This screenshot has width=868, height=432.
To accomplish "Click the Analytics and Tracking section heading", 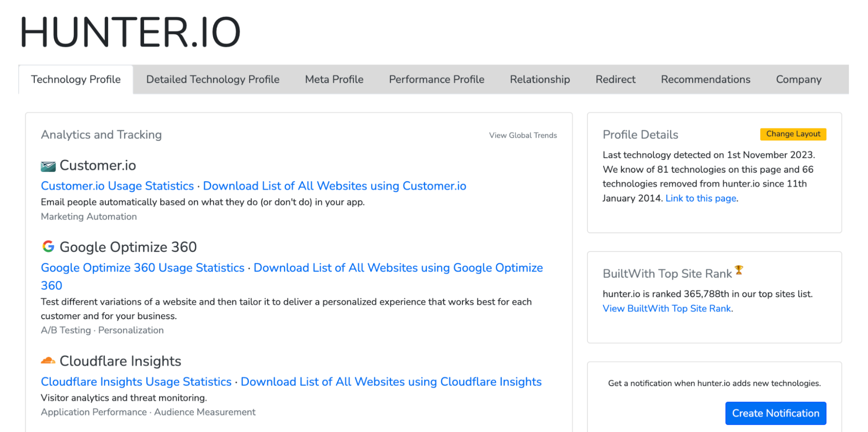I will tap(101, 135).
